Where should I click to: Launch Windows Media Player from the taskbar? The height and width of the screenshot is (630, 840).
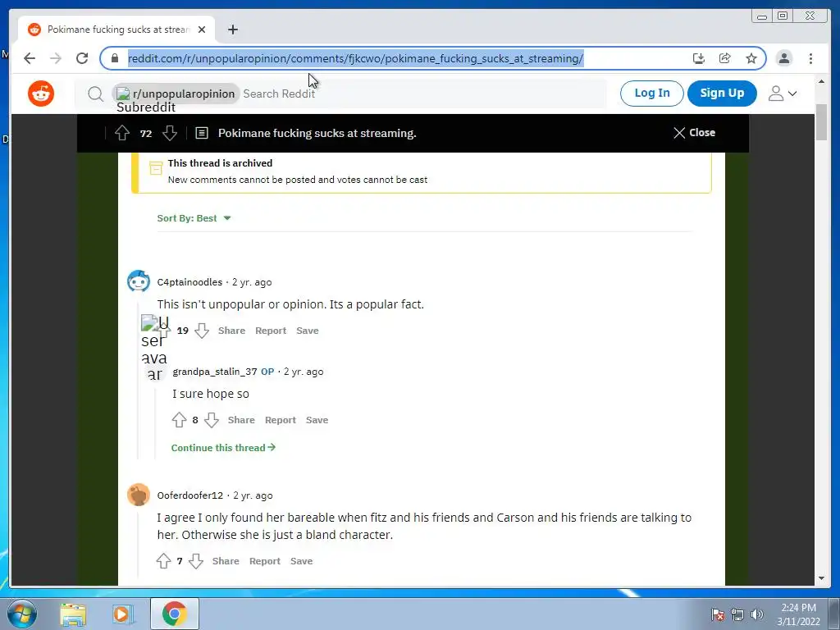123,614
